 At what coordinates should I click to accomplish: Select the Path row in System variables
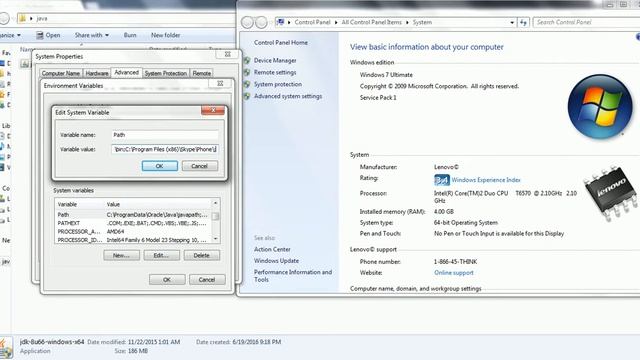(133, 215)
